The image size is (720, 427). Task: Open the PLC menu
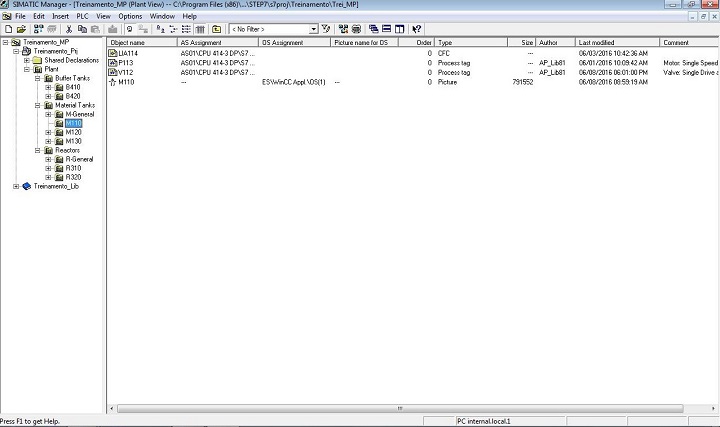[x=82, y=16]
